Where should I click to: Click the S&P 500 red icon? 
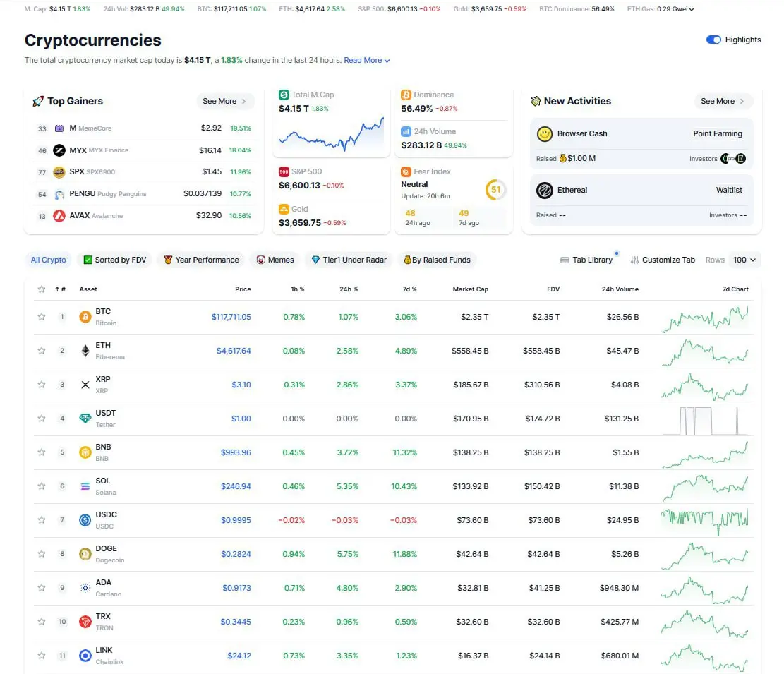tap(284, 171)
